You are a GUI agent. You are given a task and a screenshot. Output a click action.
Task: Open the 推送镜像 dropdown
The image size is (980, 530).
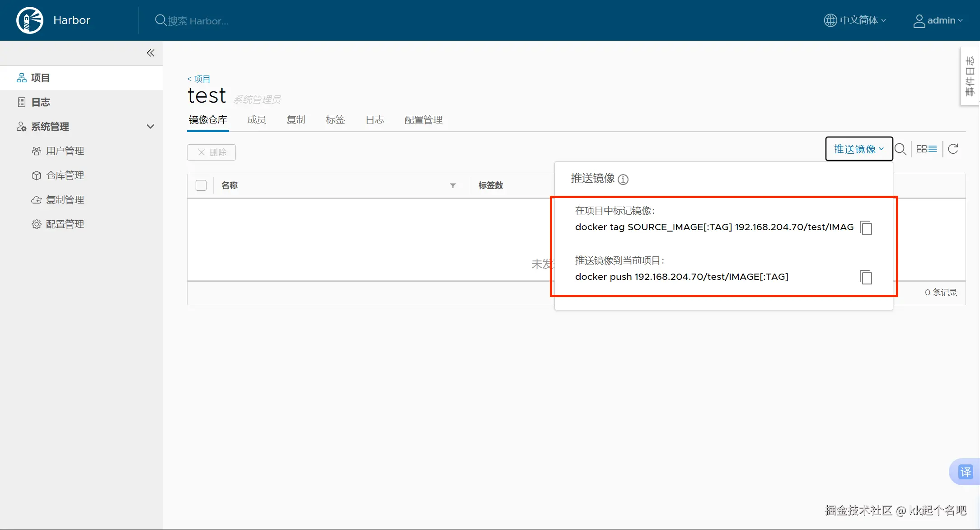(x=858, y=149)
